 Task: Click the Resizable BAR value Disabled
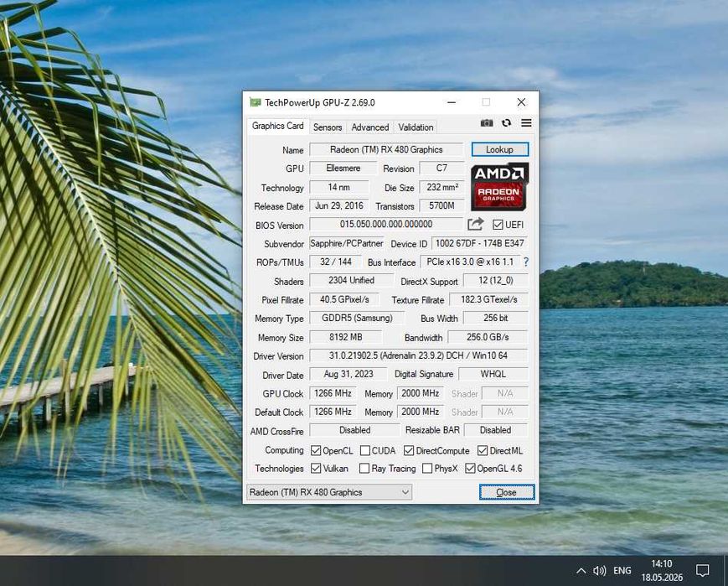click(x=495, y=430)
